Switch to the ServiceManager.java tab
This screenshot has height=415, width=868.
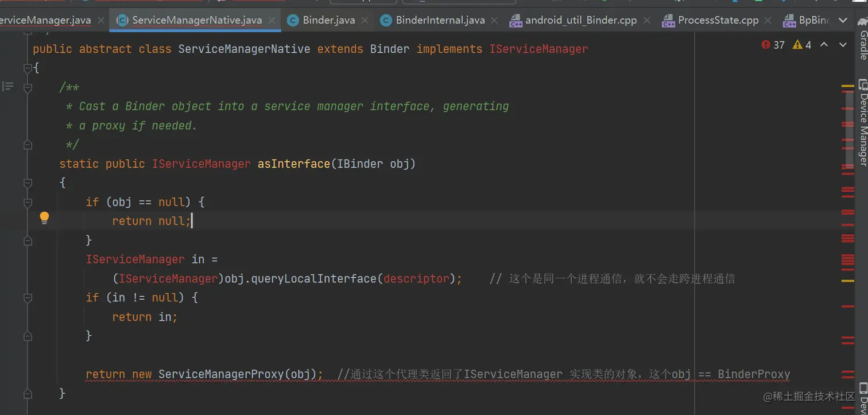pyautogui.click(x=46, y=20)
